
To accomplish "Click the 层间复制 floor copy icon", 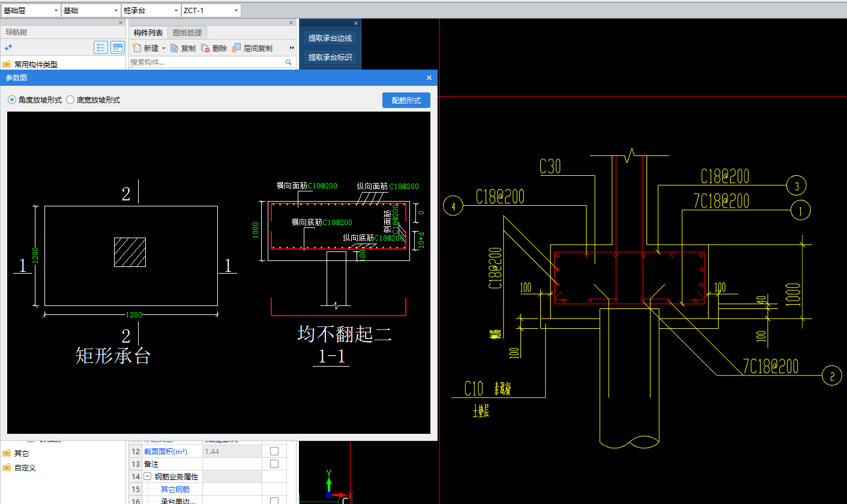I will coord(237,48).
